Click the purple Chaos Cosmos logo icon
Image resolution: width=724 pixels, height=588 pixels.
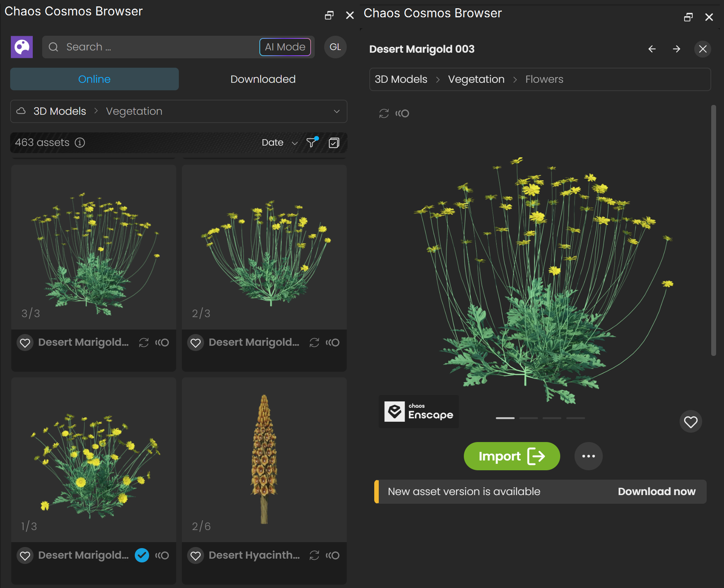click(22, 47)
